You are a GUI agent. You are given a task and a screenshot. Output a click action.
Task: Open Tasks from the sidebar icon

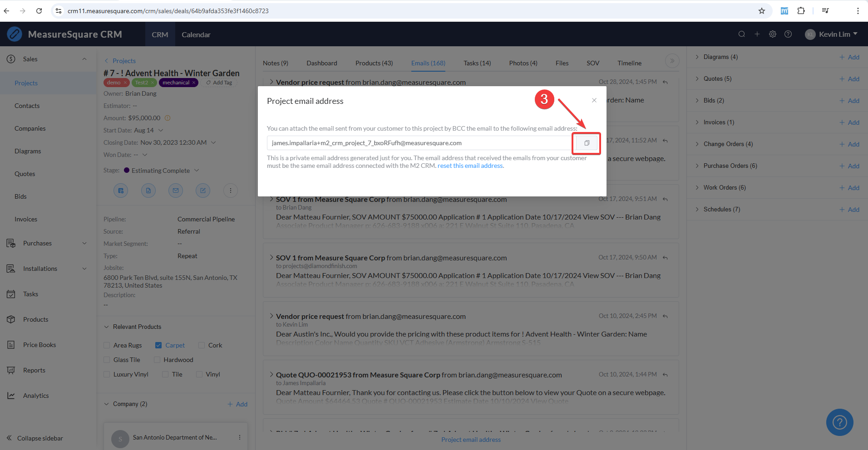point(11,294)
